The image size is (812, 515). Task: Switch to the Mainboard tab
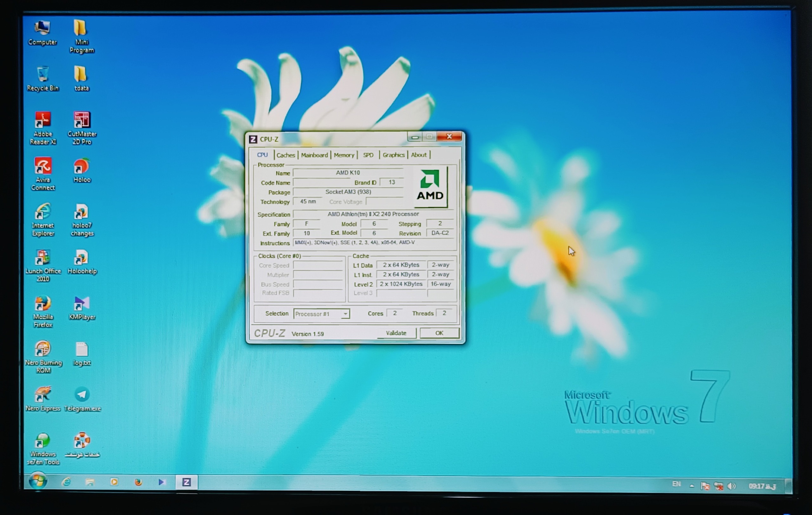coord(314,155)
